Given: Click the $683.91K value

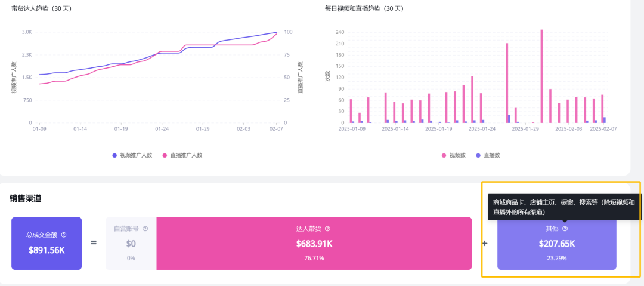Looking at the screenshot, I should (x=314, y=244).
